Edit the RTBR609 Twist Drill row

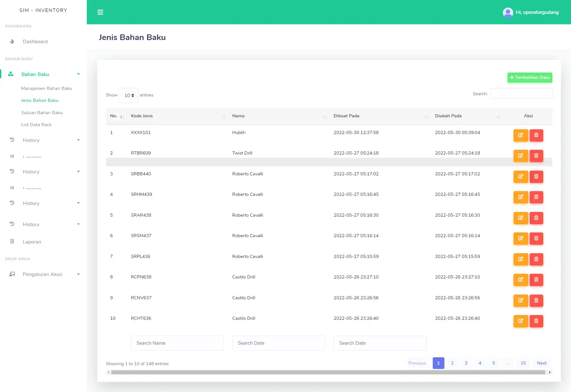point(521,156)
